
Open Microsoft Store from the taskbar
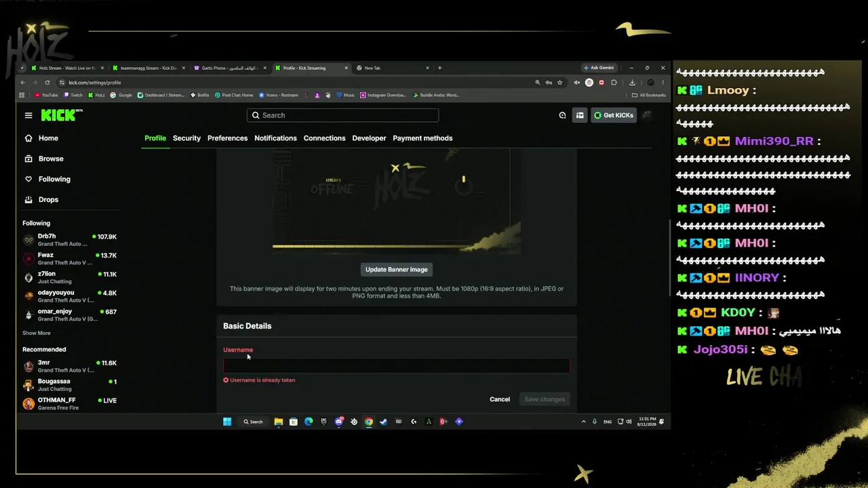point(293,422)
